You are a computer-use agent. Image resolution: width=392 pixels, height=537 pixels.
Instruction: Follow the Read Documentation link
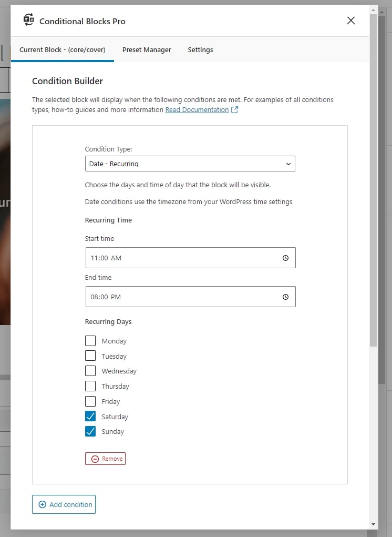[x=197, y=109]
